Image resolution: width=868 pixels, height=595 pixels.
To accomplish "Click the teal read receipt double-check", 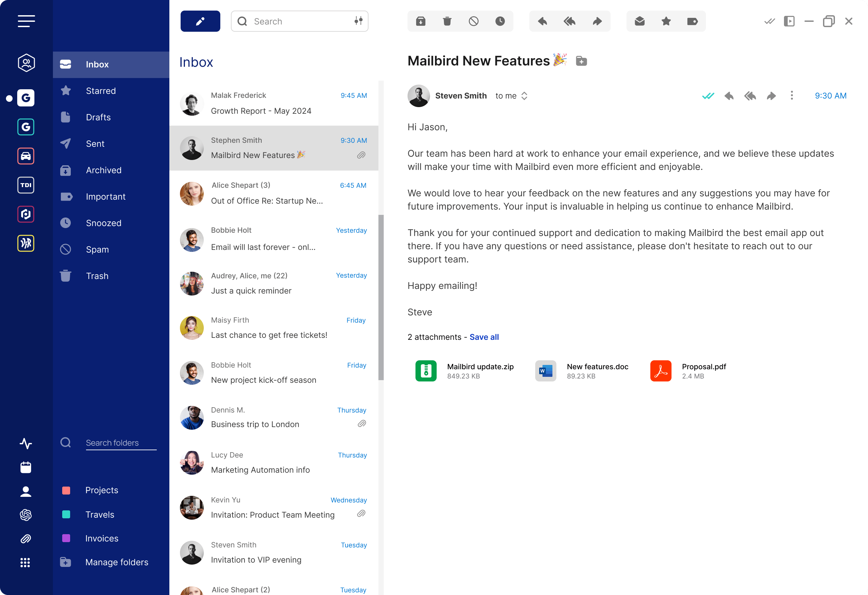I will tap(708, 96).
